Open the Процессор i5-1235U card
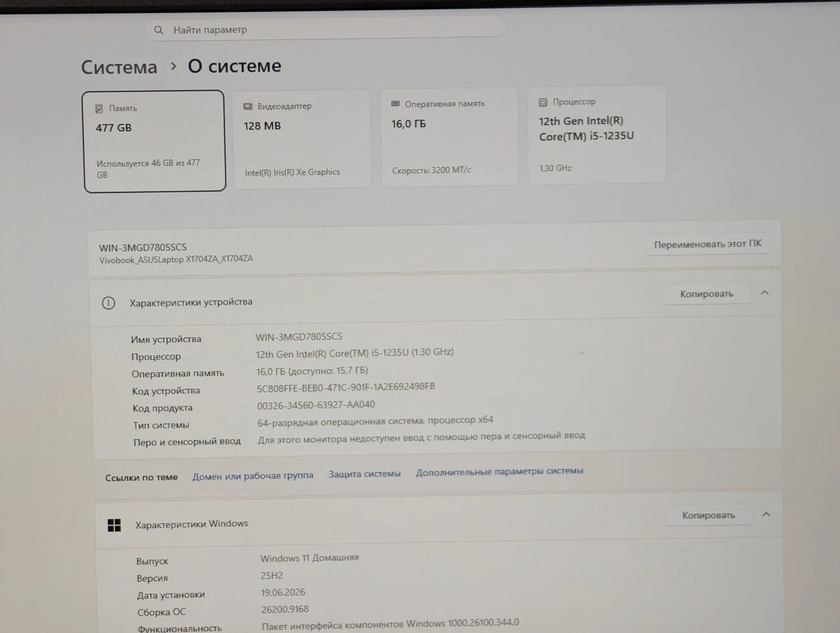The image size is (840, 633). point(597,135)
